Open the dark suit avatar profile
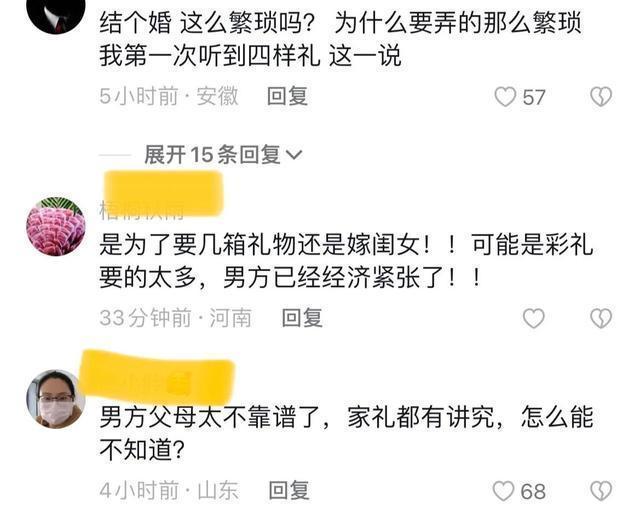The image size is (640, 517). pyautogui.click(x=56, y=12)
